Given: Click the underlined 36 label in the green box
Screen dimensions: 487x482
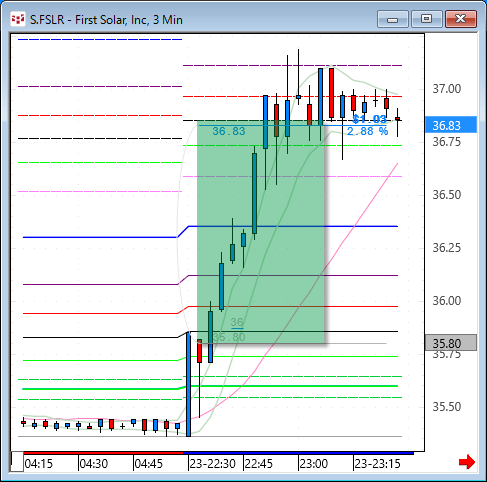Looking at the screenshot, I should [x=237, y=322].
